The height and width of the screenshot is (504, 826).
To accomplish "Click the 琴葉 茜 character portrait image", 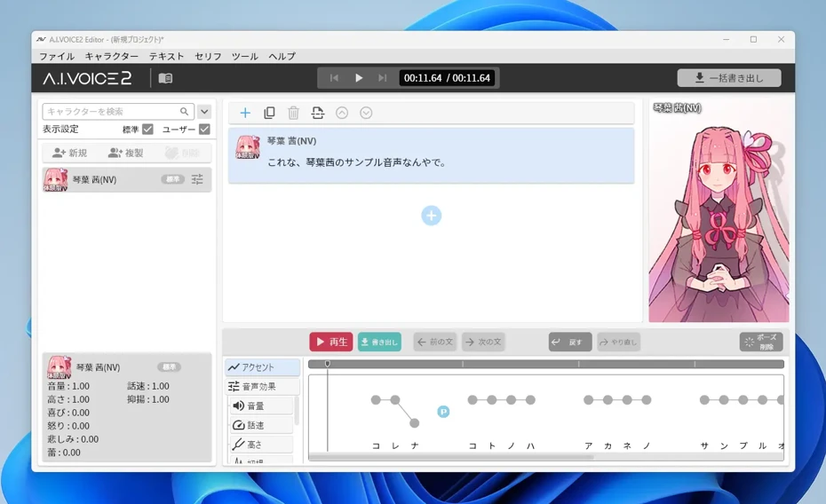I will tap(719, 211).
